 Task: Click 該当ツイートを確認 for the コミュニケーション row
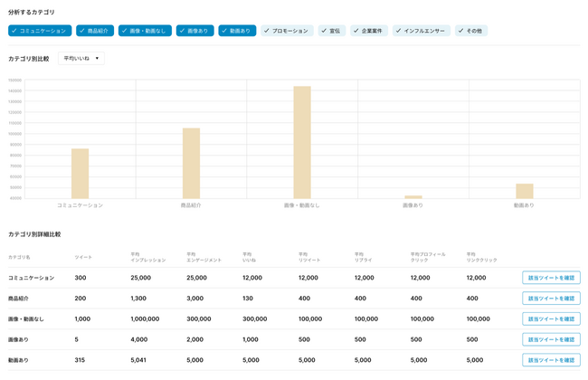[550, 278]
